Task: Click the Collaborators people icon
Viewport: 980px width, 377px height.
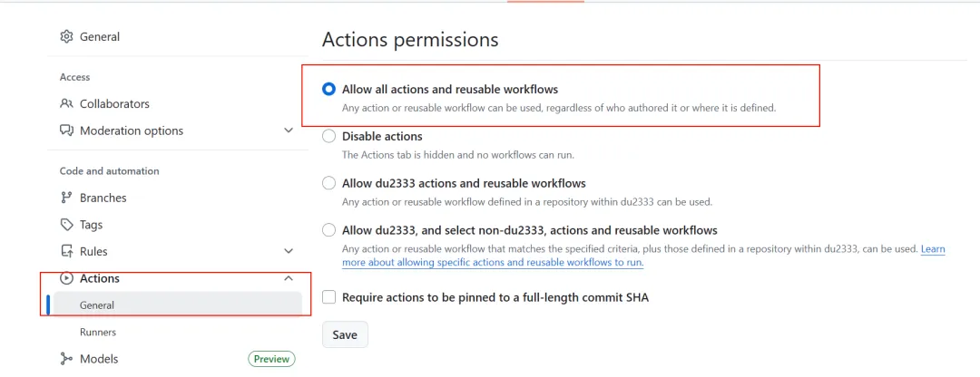Action: pos(66,103)
